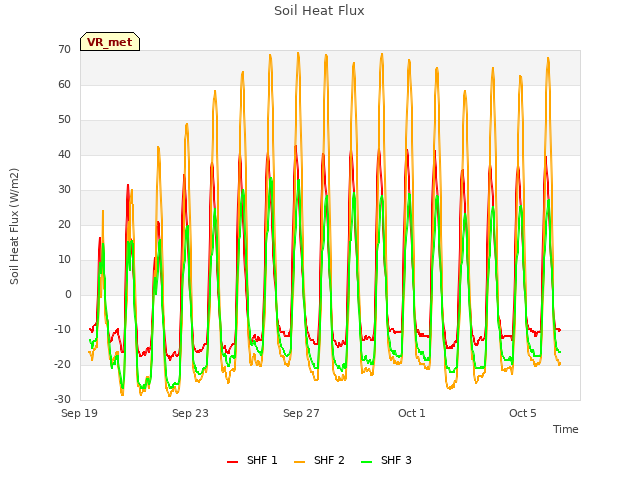640x480 pixels.
Task: Click the green SHF 3 legend marker
Action: [x=367, y=462]
